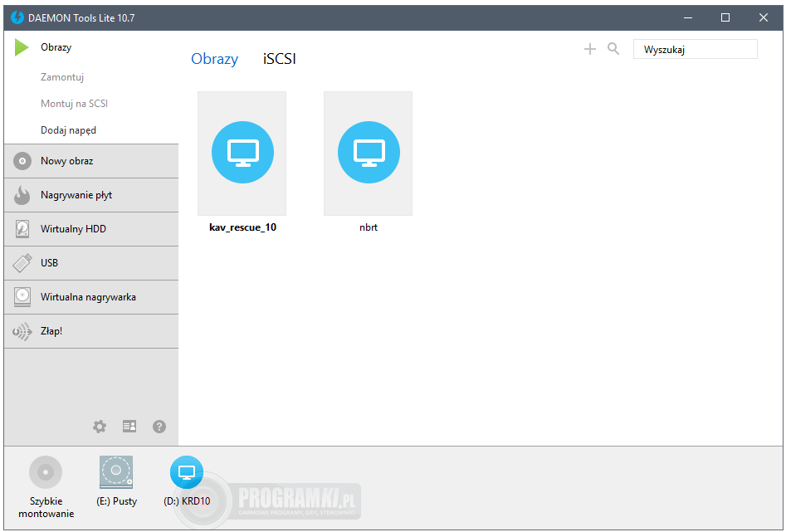Open the Wirtualny HDD section
The height and width of the screenshot is (532, 786).
pos(91,229)
